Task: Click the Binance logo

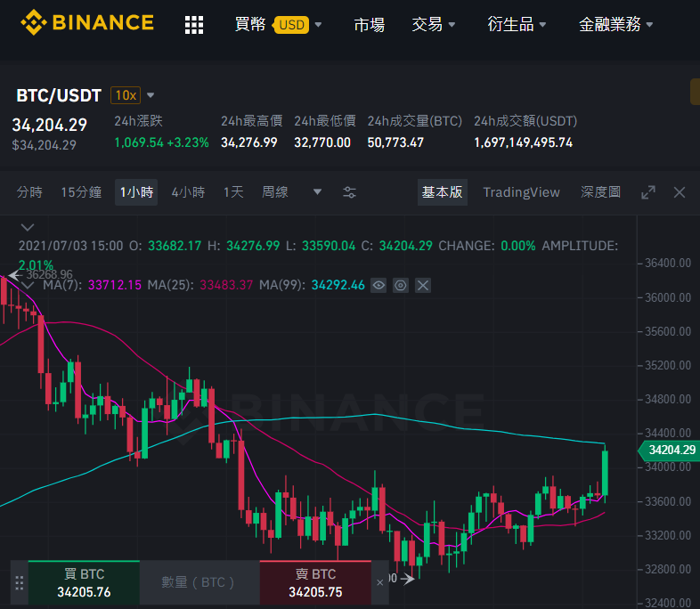Action: pyautogui.click(x=87, y=23)
